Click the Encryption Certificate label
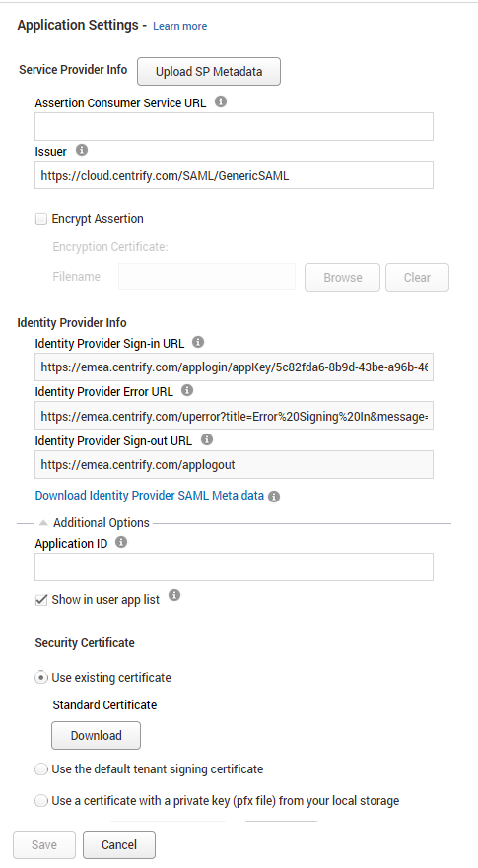This screenshot has height=868, width=478. click(110, 247)
